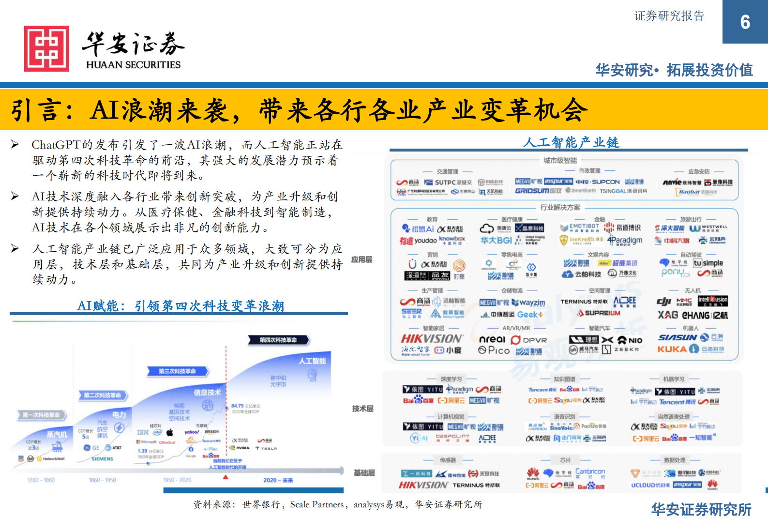Screen dimensions: 768x532
Task: Click the 行业解决方案 section label
Action: 560,207
